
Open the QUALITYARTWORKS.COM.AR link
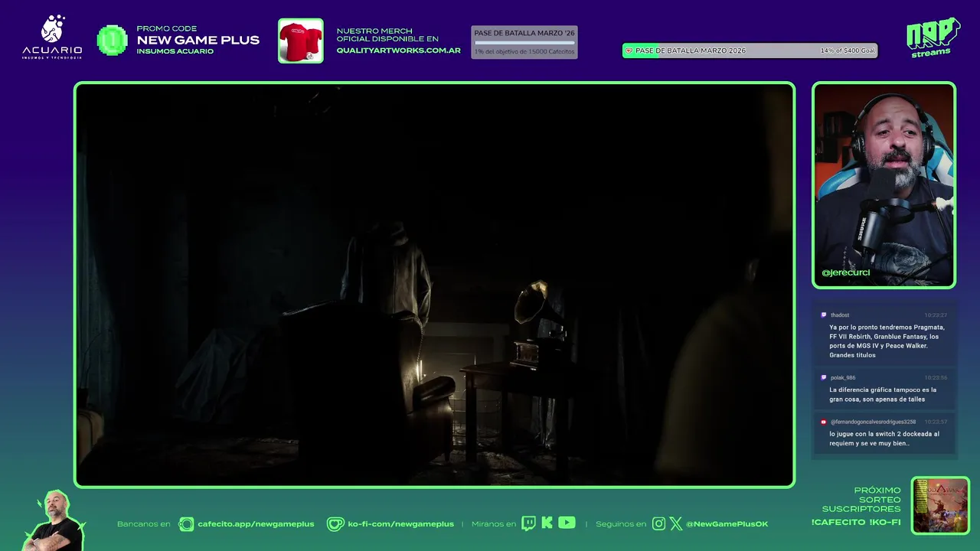[x=398, y=51]
